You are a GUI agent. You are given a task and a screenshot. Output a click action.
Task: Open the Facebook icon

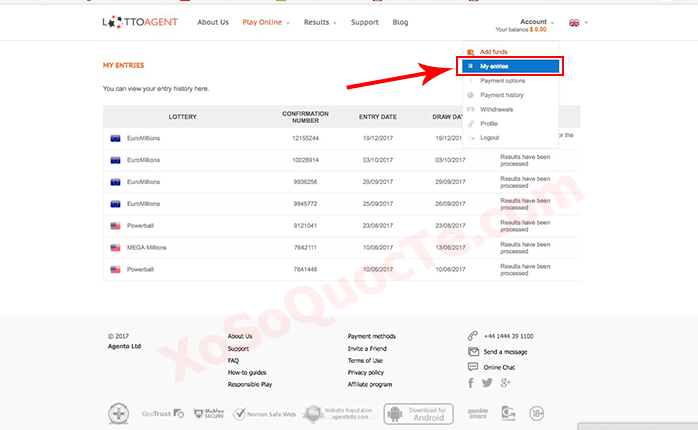(x=471, y=383)
